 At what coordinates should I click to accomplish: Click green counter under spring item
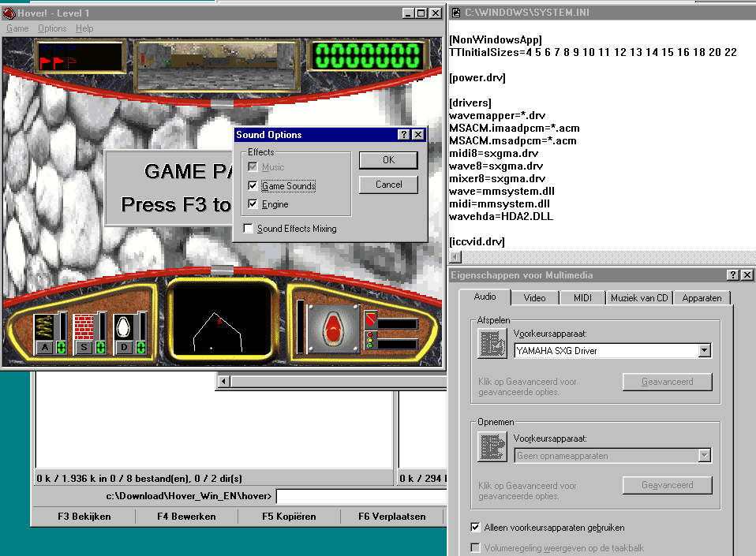coord(62,347)
